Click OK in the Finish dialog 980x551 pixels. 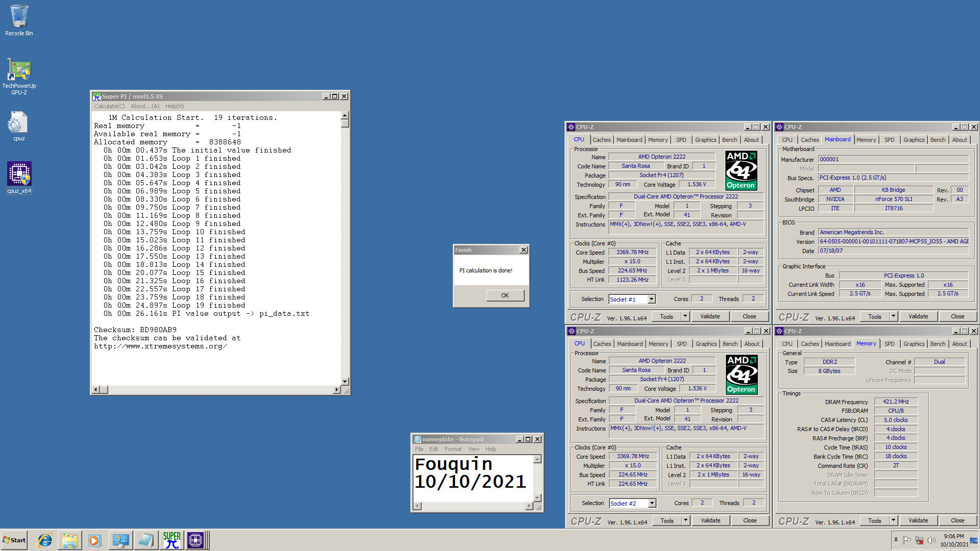(x=505, y=295)
